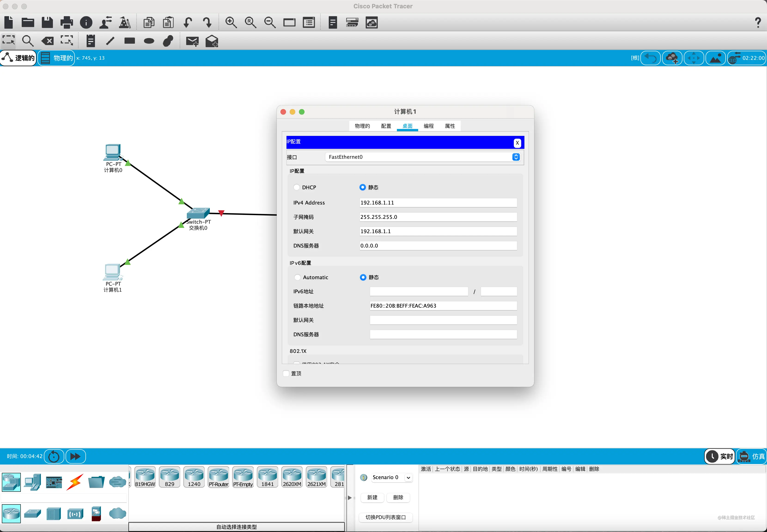Image resolution: width=767 pixels, height=532 pixels.
Task: Select the End Devices category icon
Action: [x=32, y=482]
